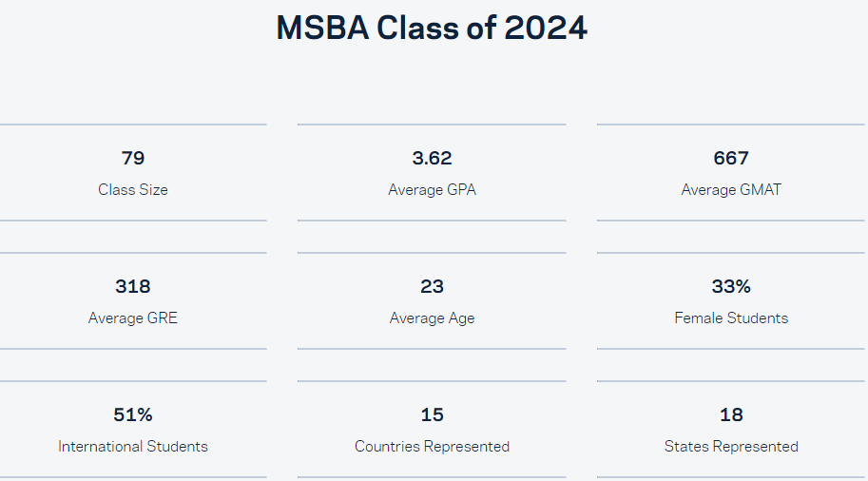Select the States Represented label
This screenshot has width=868, height=481.
click(731, 446)
